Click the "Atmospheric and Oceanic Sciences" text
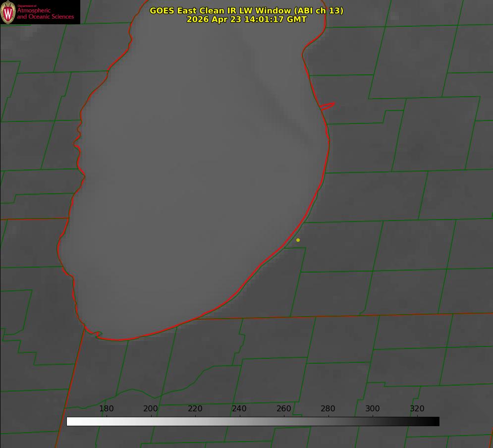This screenshot has height=448, width=493. click(x=45, y=13)
